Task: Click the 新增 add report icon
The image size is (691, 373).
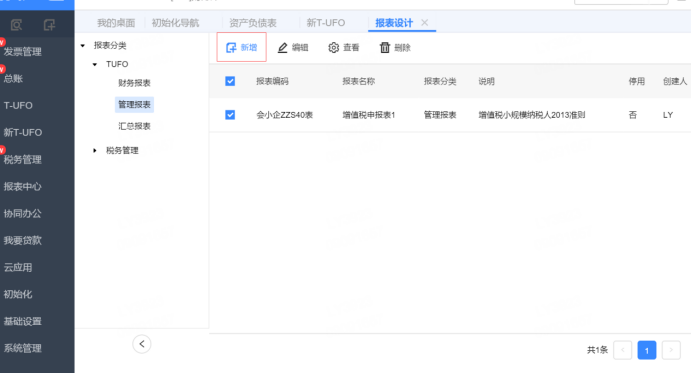Action: click(x=231, y=48)
